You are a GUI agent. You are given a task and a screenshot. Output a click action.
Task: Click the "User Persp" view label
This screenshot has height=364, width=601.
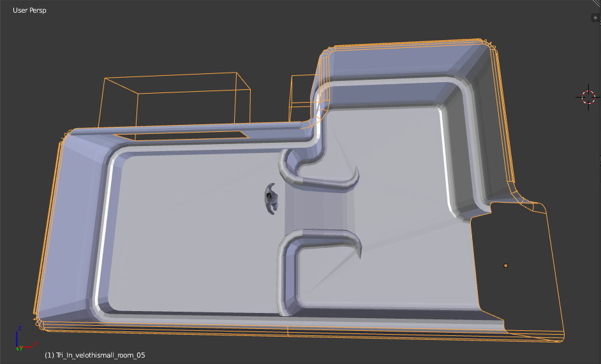[29, 10]
